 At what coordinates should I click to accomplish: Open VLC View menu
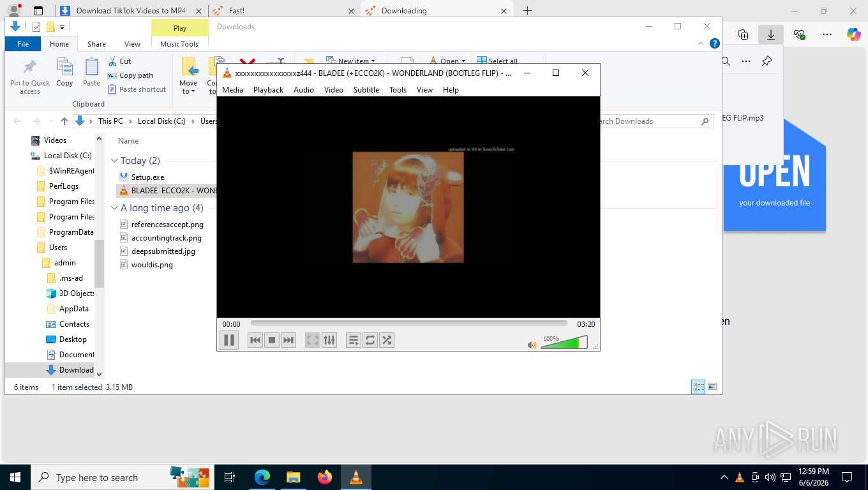pyautogui.click(x=424, y=90)
